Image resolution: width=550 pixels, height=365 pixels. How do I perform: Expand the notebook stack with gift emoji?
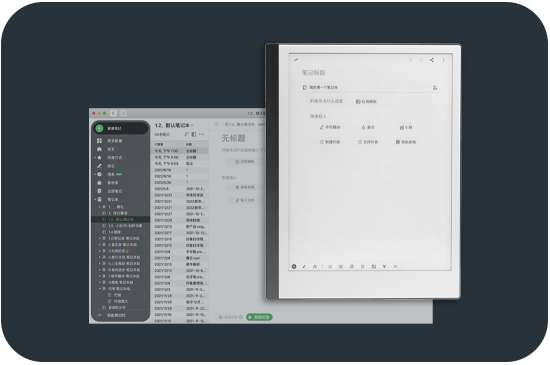[x=99, y=251]
